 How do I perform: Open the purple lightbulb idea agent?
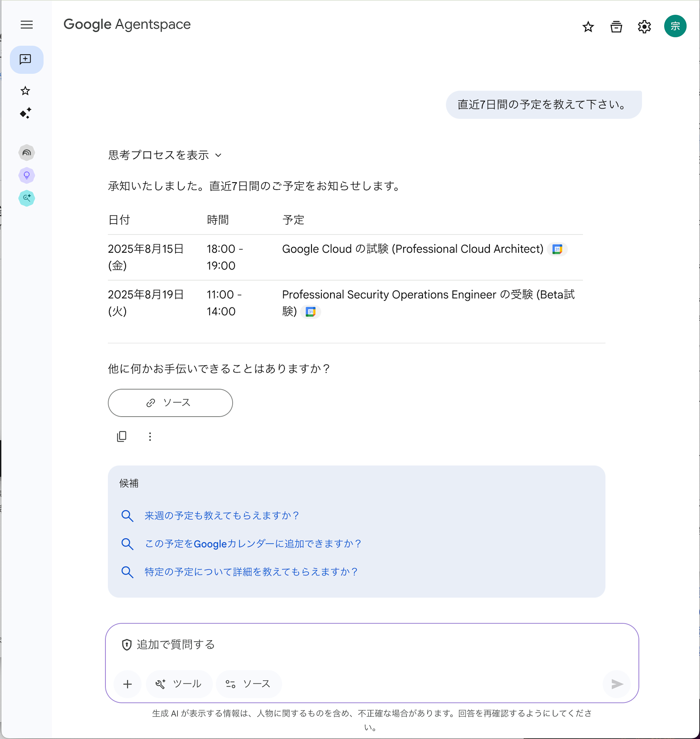pos(27,176)
